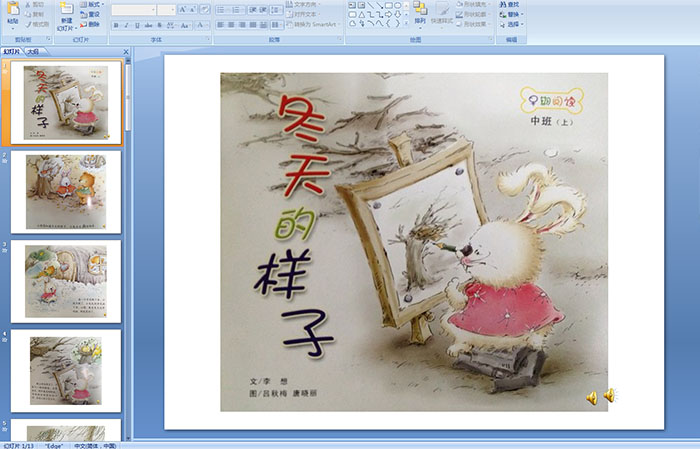The height and width of the screenshot is (449, 700).
Task: Switch to the Slides (幻灯片) pane tab
Action: [x=11, y=52]
